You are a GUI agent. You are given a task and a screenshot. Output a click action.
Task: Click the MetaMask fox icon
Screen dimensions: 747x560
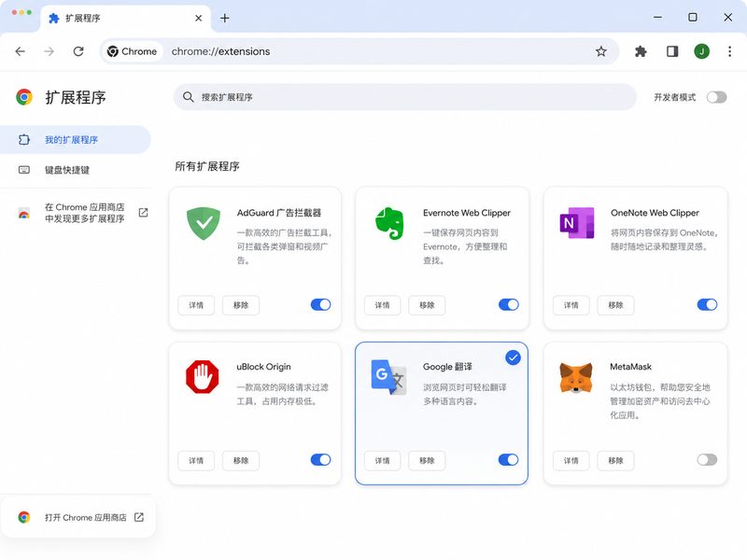click(576, 378)
